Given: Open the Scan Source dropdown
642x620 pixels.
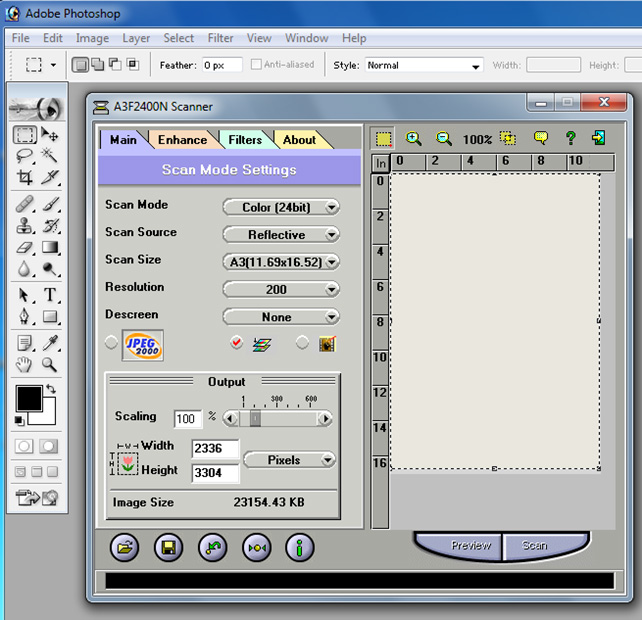Looking at the screenshot, I should click(x=281, y=235).
